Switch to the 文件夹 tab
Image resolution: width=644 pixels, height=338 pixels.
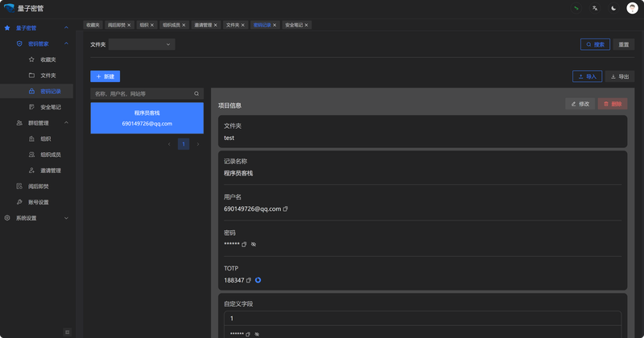tap(233, 25)
